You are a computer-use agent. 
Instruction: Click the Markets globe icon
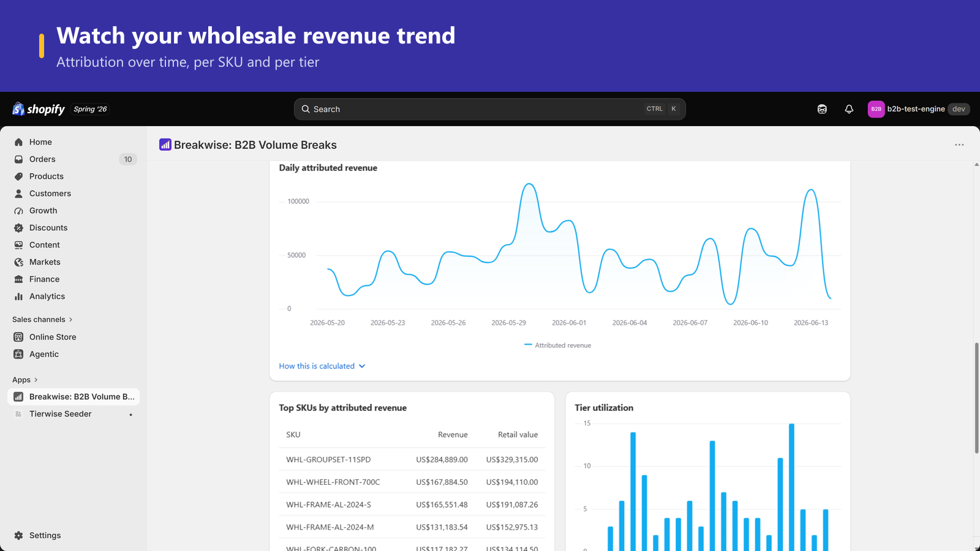(x=18, y=262)
